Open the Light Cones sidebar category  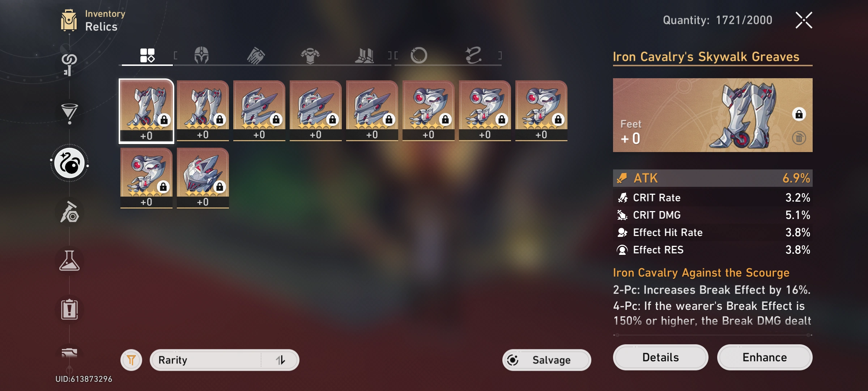click(69, 64)
